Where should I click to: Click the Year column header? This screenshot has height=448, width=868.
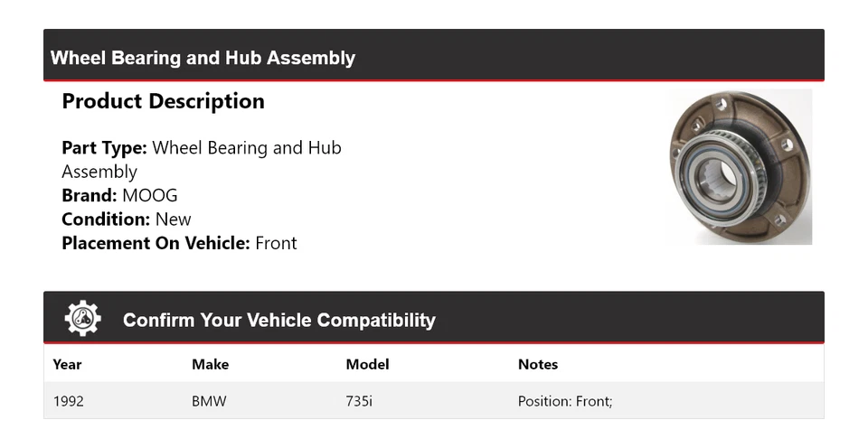[67, 365]
